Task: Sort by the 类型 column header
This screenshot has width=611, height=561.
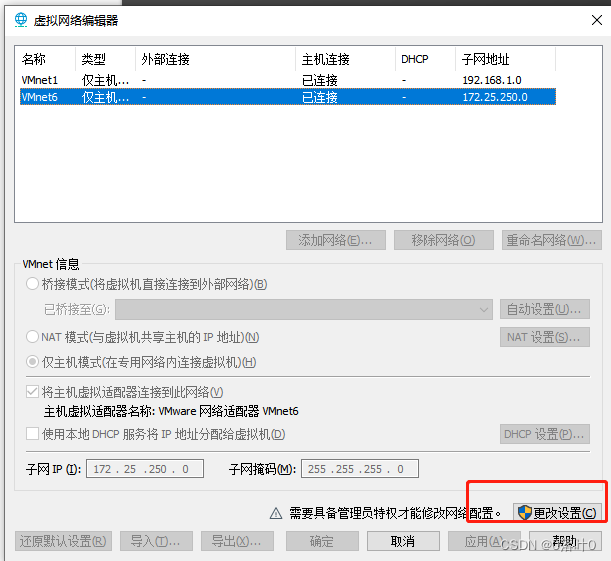Action: (105, 59)
